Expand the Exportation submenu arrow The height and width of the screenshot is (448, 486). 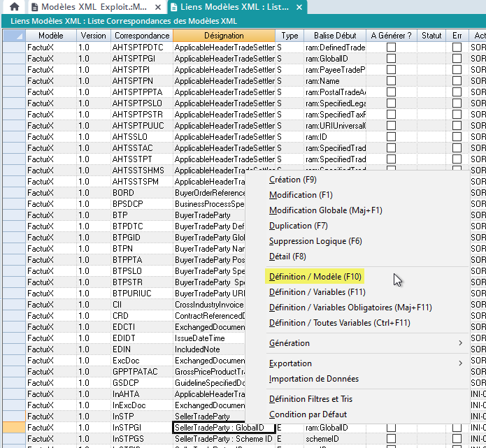[x=460, y=363]
